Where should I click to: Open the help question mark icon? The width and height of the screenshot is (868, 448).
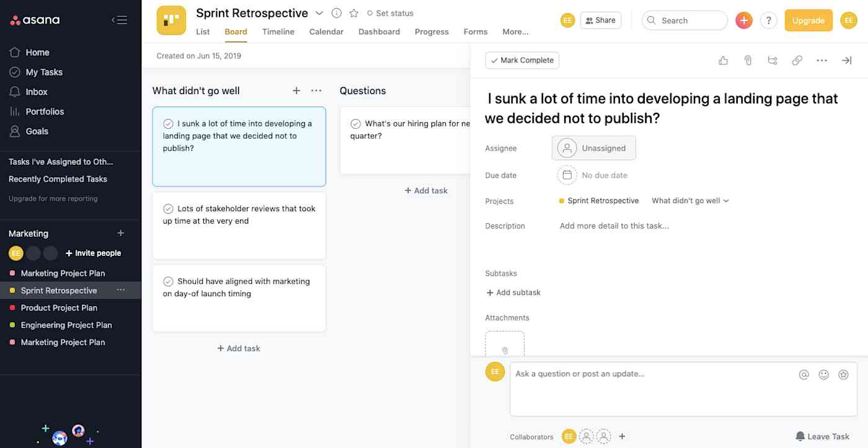tap(768, 20)
